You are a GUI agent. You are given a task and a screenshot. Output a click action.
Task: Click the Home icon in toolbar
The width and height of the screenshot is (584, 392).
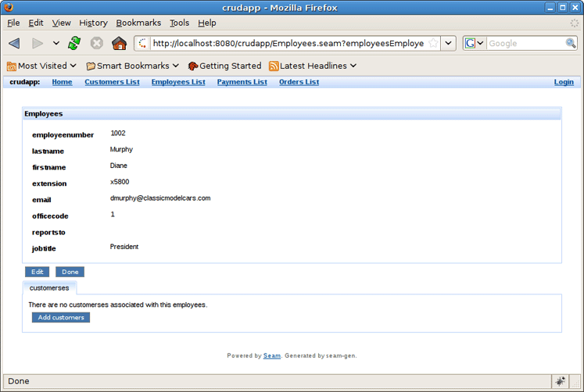119,44
